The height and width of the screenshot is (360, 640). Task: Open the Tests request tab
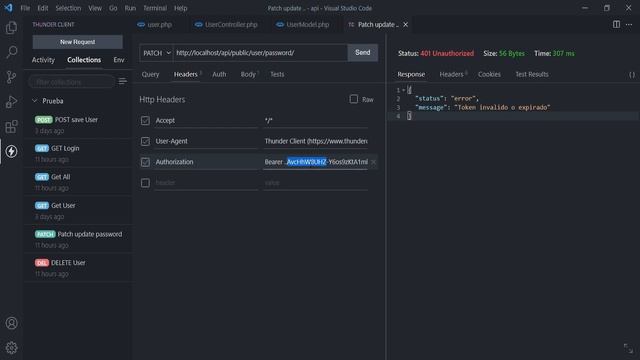277,74
